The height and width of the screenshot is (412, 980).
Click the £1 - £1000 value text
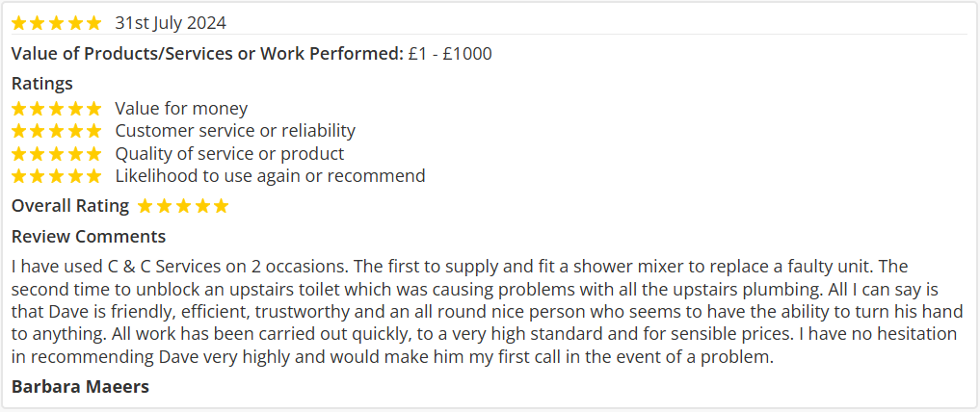[450, 54]
